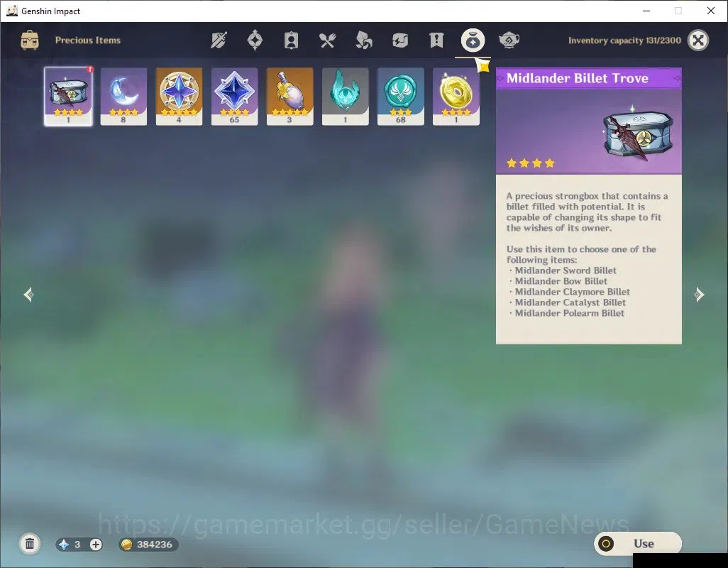The height and width of the screenshot is (568, 728).
Task: Open the Gadgets inventory tab
Action: click(x=399, y=40)
